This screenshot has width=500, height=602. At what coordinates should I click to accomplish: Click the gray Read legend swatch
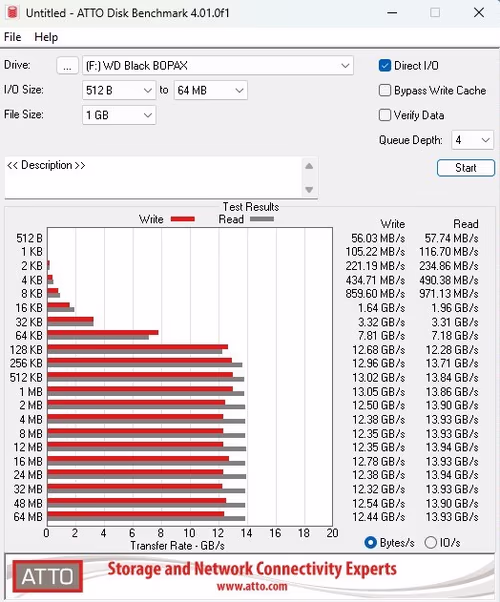click(262, 219)
